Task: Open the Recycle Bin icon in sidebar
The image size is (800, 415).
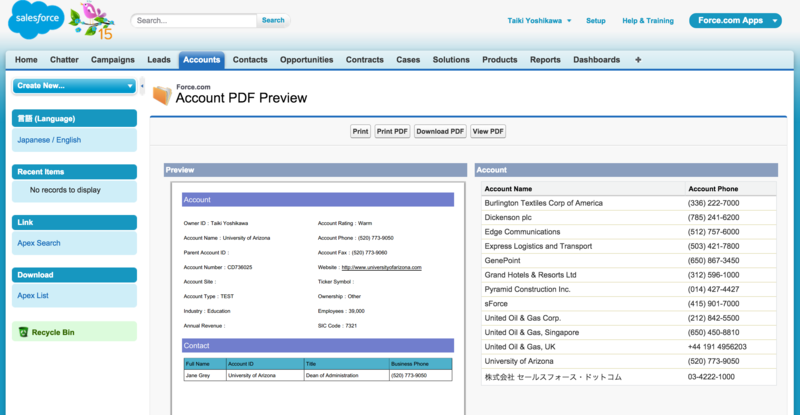Action: (x=23, y=332)
